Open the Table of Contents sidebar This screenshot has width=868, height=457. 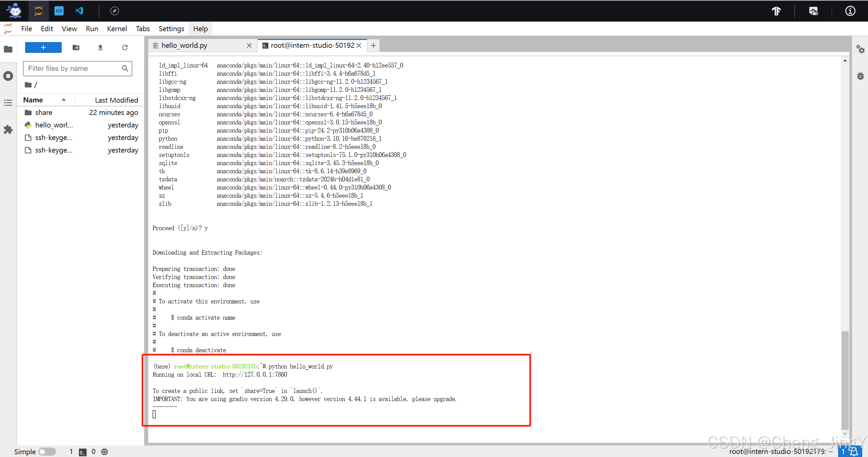[x=8, y=103]
